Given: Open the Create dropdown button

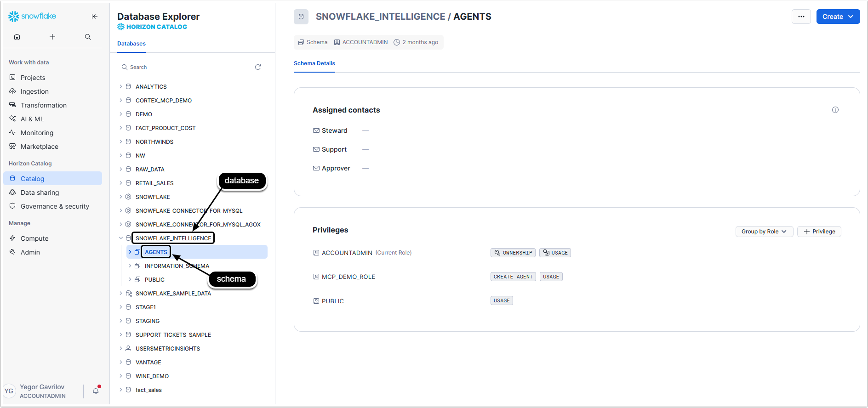Looking at the screenshot, I should 838,17.
